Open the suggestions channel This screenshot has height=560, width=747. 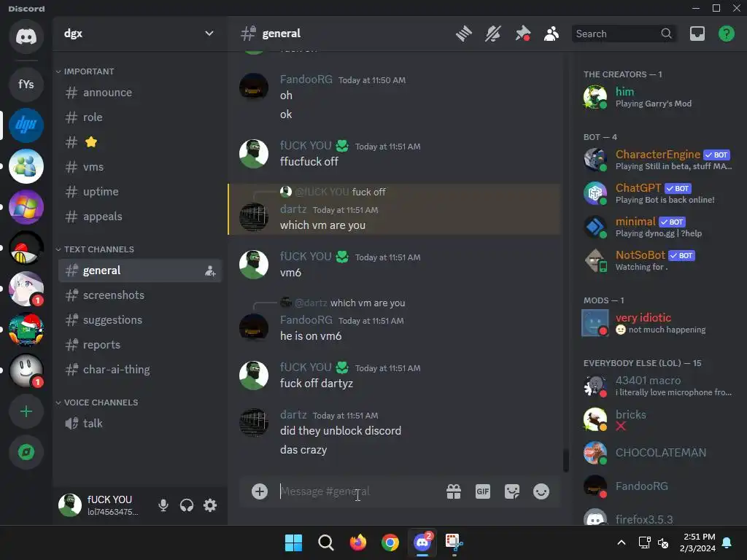(140, 320)
